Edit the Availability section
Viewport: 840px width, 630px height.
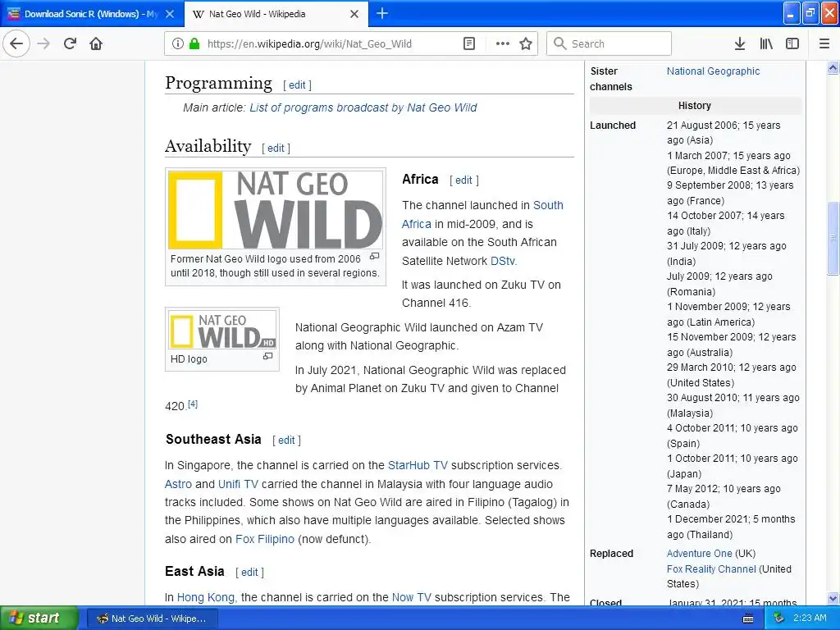click(276, 148)
